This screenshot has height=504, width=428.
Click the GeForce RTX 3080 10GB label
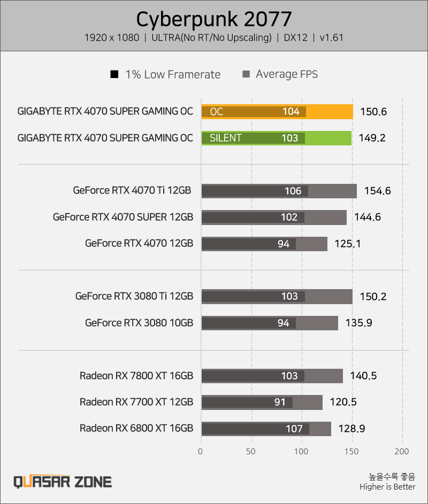point(139,323)
